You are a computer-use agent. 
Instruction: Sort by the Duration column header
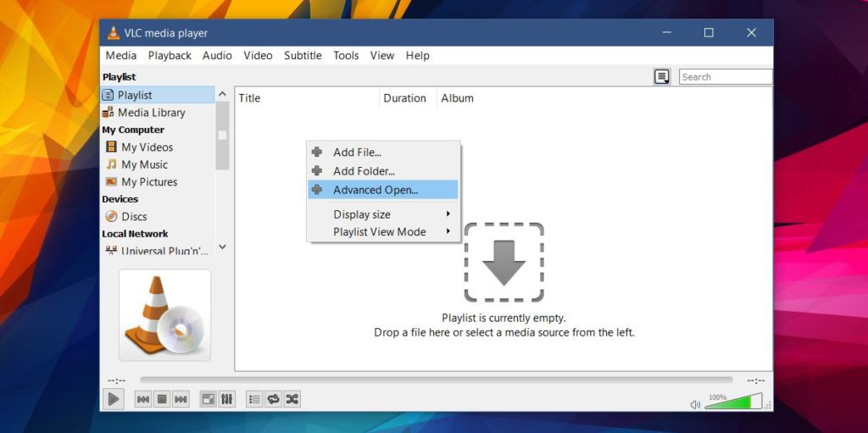coord(408,98)
